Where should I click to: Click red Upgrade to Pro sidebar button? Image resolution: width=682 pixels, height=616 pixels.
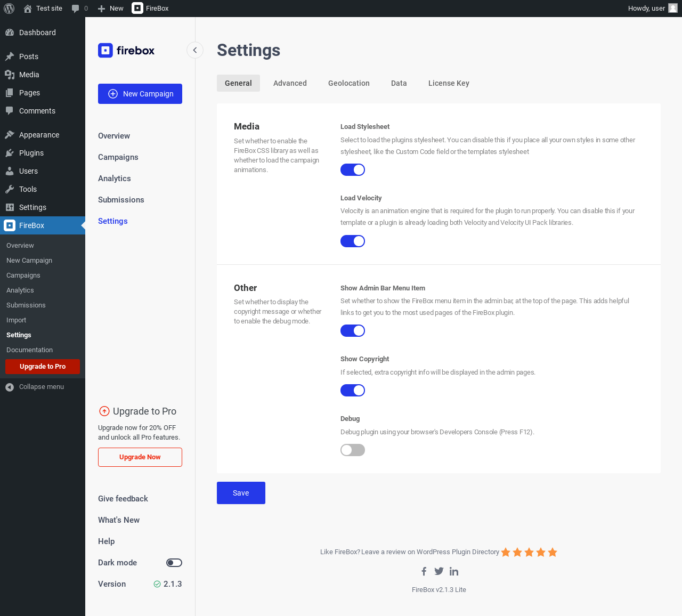tap(43, 367)
